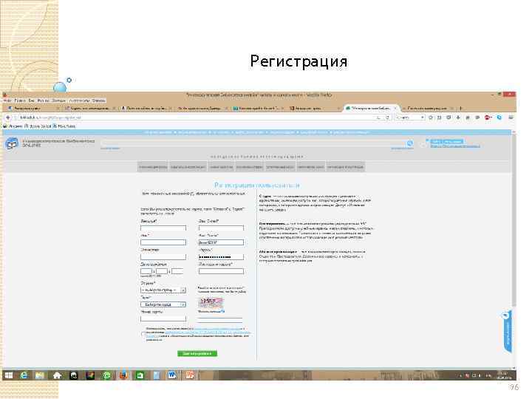Screen dimensions: 532x399
Task: Open a new tab with the plus button
Action: (460, 108)
